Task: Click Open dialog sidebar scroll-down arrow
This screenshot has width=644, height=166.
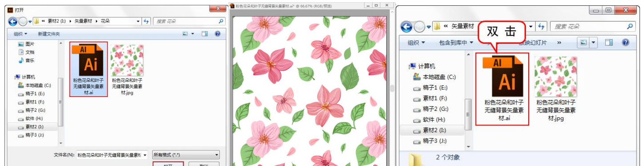Action: pos(61,143)
